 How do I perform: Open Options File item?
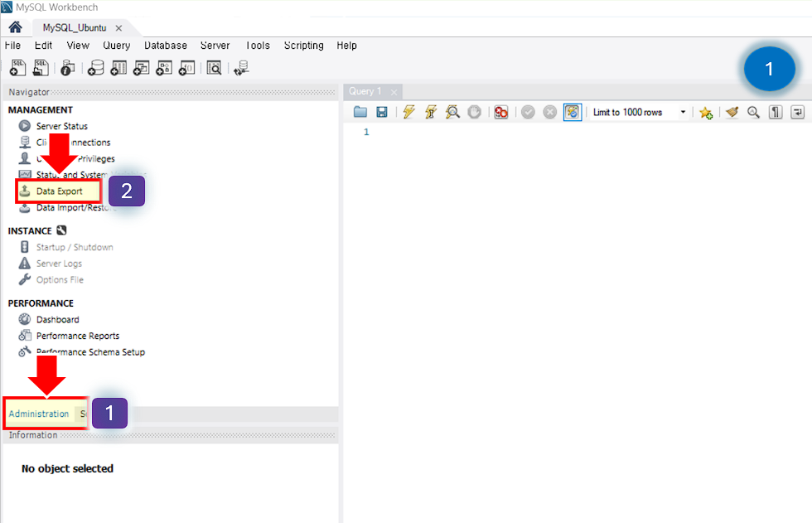point(60,279)
